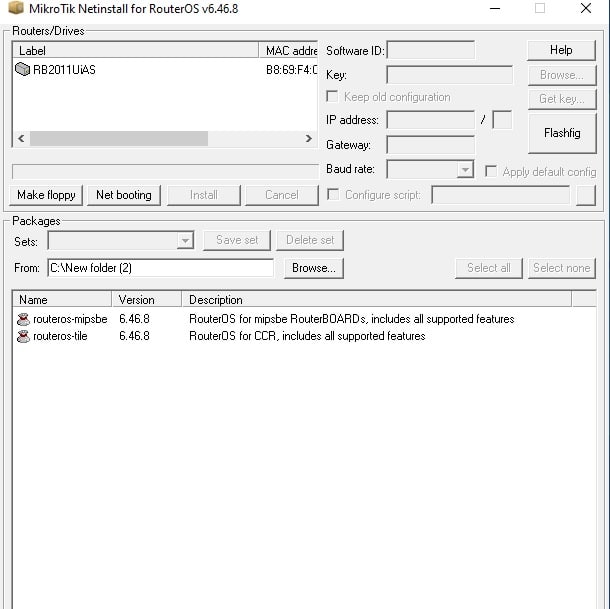Click the Configure script path field

pos(501,195)
